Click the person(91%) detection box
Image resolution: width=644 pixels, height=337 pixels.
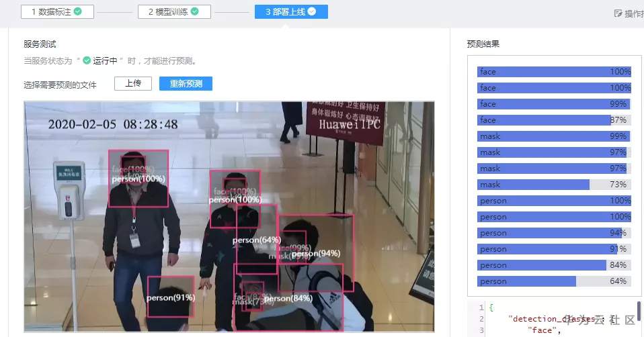[x=171, y=297]
